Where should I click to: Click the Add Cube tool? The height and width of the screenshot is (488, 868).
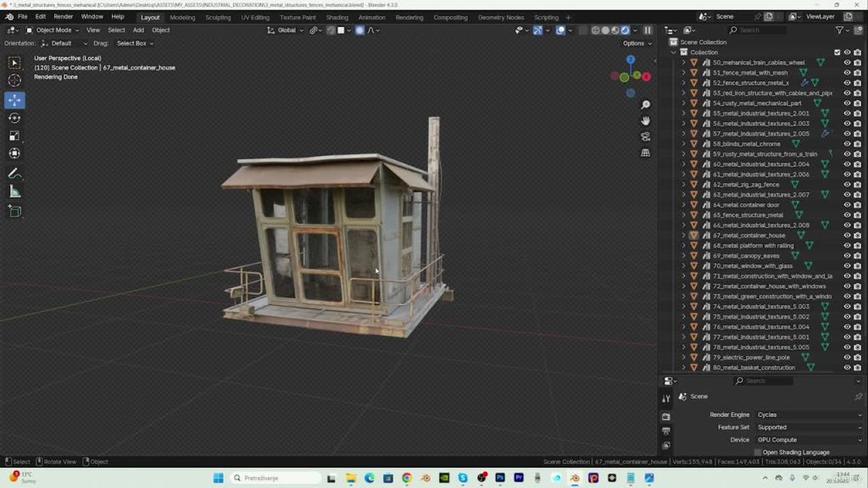click(x=14, y=211)
